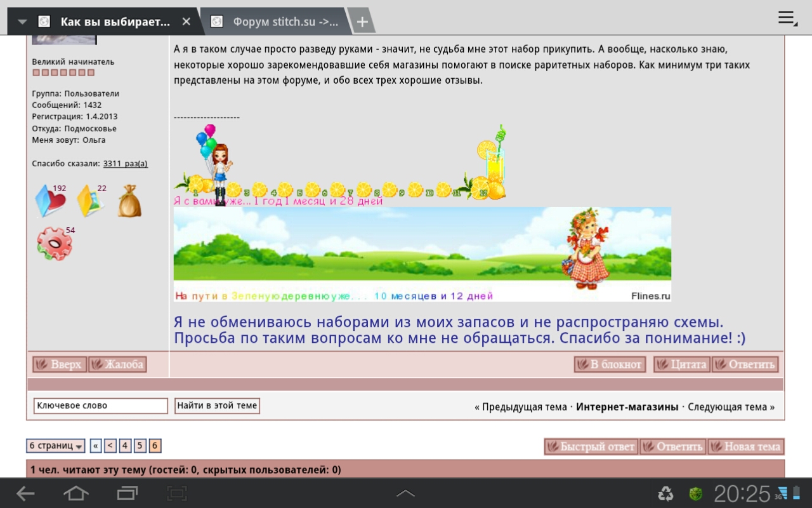Screen dimensions: 812x508
Task: Tap the Android home icon
Action: click(76, 493)
